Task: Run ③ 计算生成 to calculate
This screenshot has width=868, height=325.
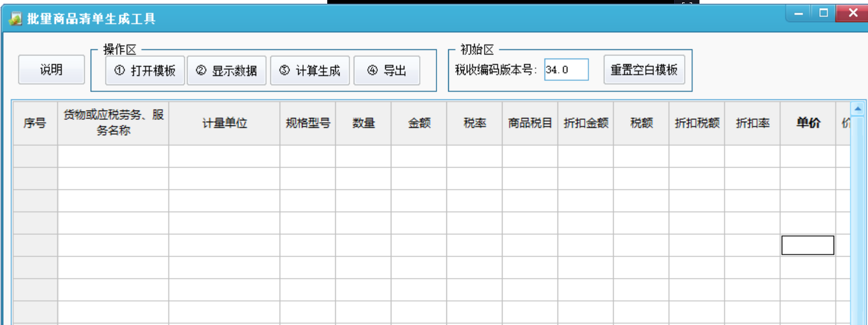Action: click(310, 70)
